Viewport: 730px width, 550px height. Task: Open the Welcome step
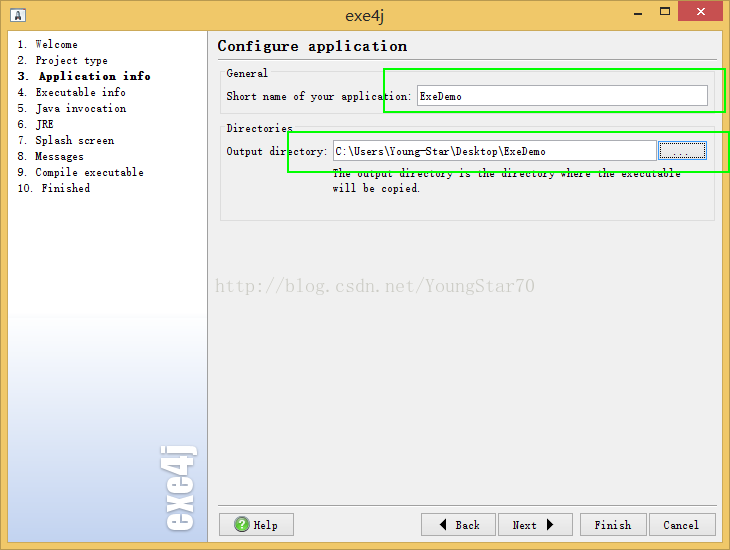[47, 44]
